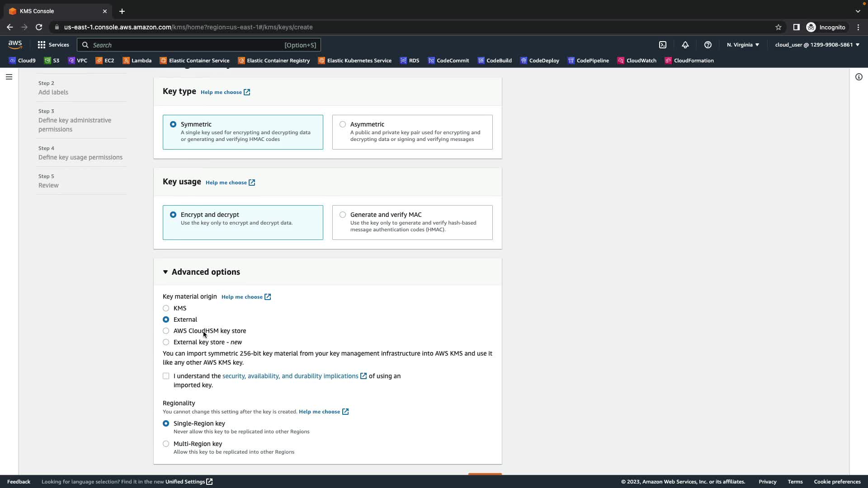The image size is (868, 488).
Task: Click the help question mark icon
Action: pos(708,45)
